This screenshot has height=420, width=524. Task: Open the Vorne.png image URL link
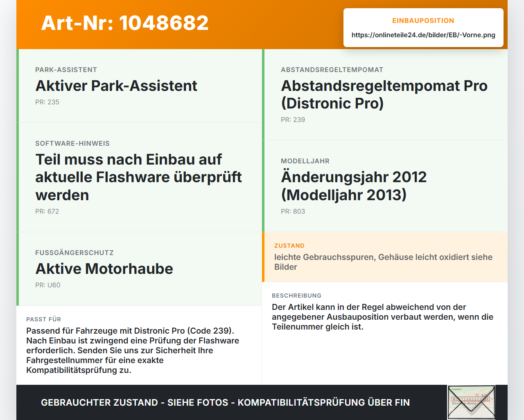click(x=423, y=35)
